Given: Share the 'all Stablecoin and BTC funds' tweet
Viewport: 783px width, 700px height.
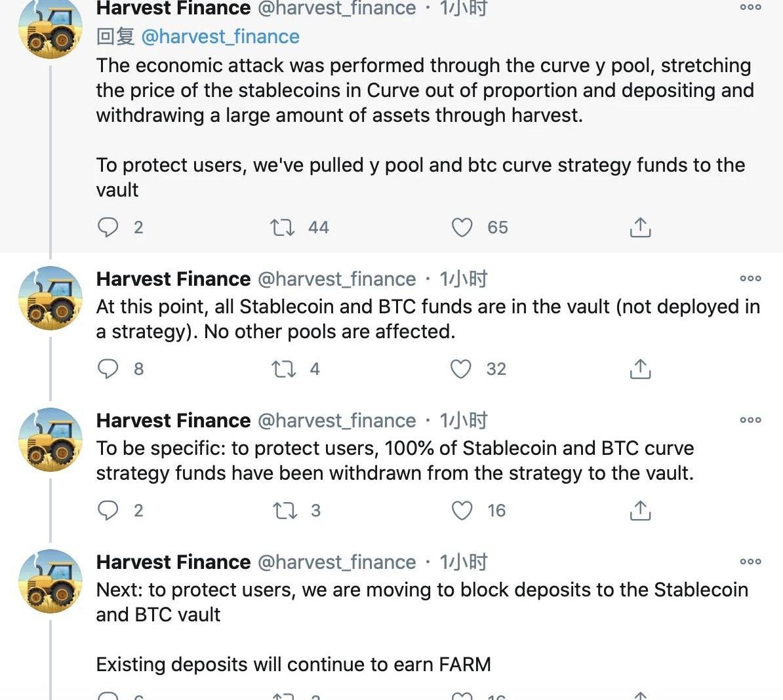Looking at the screenshot, I should (640, 369).
